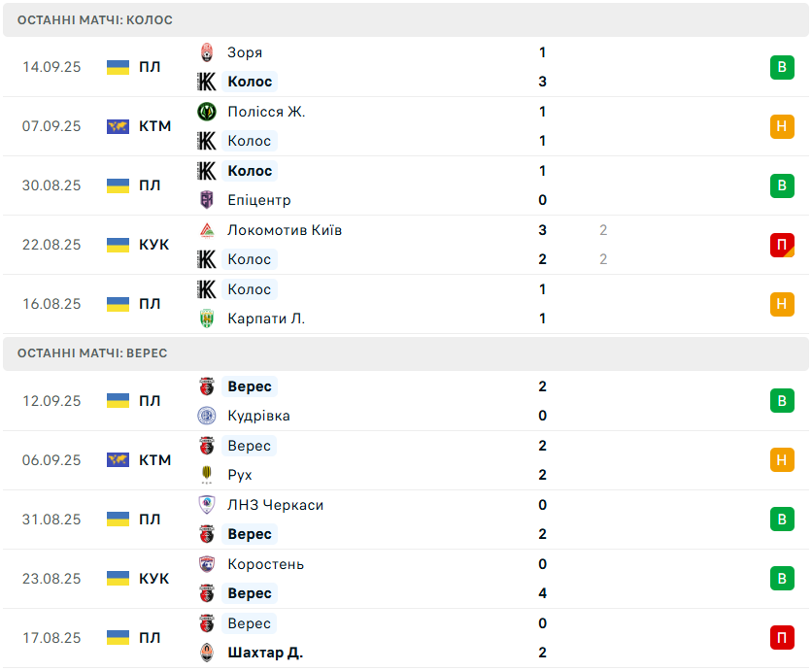
Task: Click the Epicentr team logo
Action: [206, 200]
